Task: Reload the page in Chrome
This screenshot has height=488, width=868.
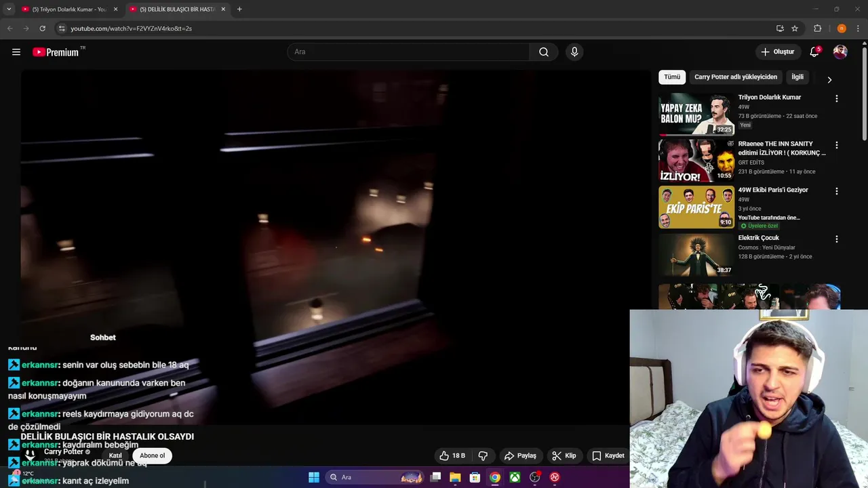Action: (x=42, y=28)
